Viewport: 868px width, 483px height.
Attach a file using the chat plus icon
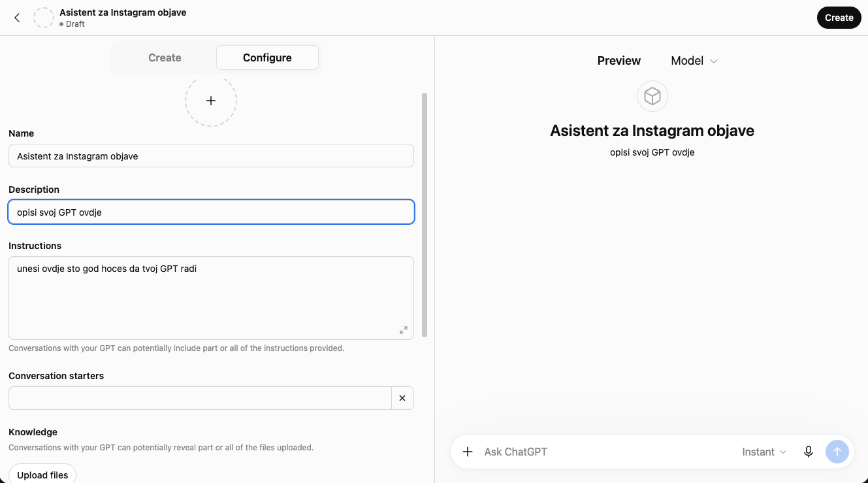coord(468,452)
